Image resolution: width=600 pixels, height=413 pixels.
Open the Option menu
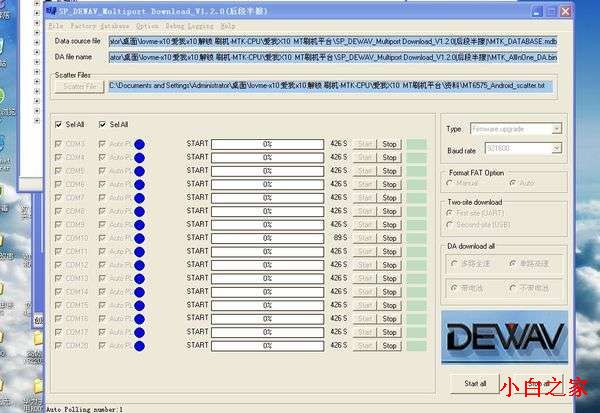pos(147,26)
